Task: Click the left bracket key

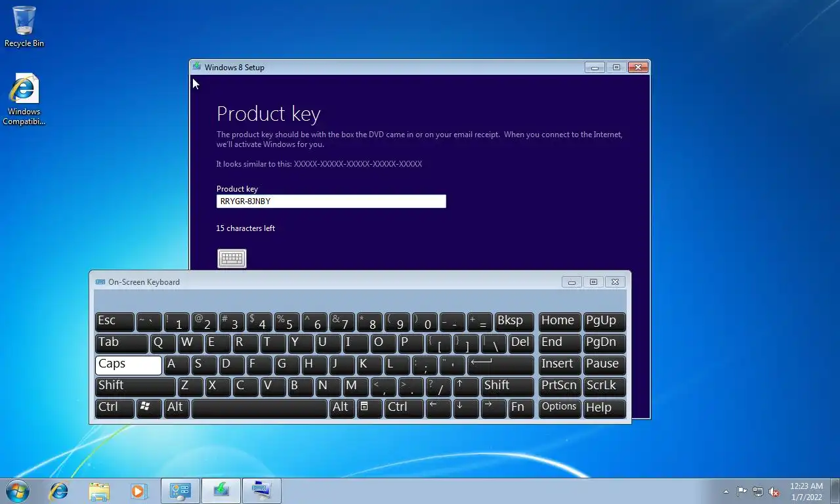Action: pyautogui.click(x=438, y=343)
